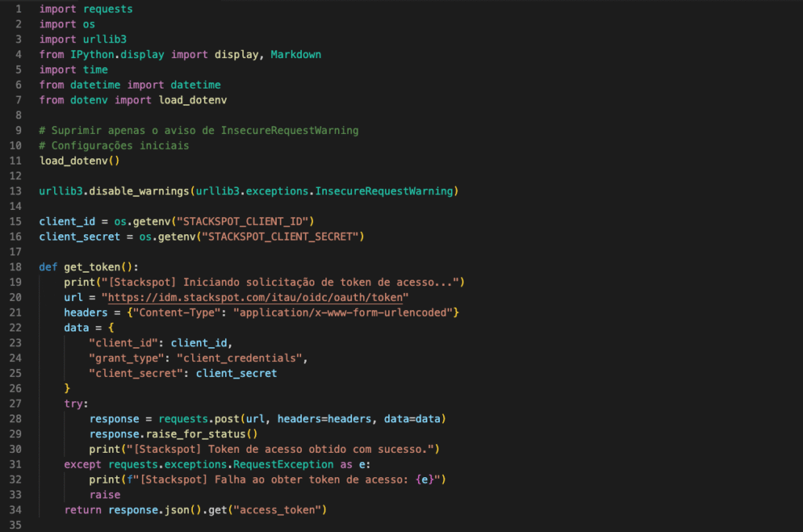
Task: Click the 'try:' keyword
Action: (76, 404)
